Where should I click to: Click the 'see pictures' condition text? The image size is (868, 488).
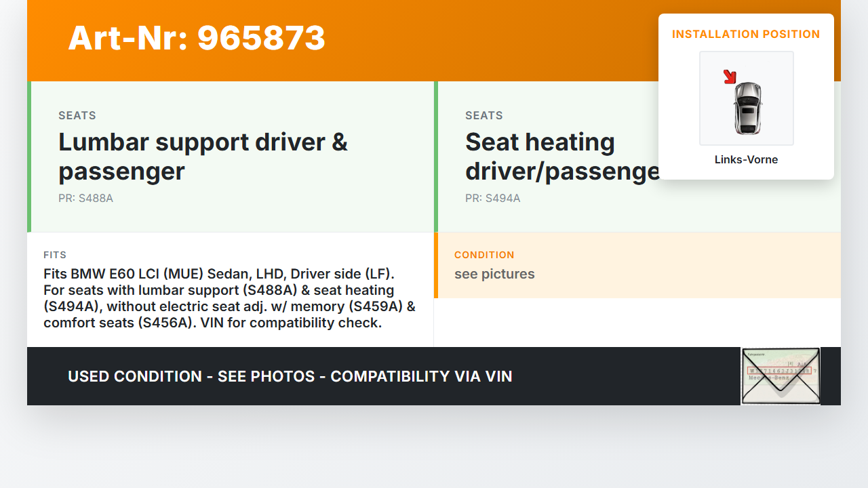point(494,274)
